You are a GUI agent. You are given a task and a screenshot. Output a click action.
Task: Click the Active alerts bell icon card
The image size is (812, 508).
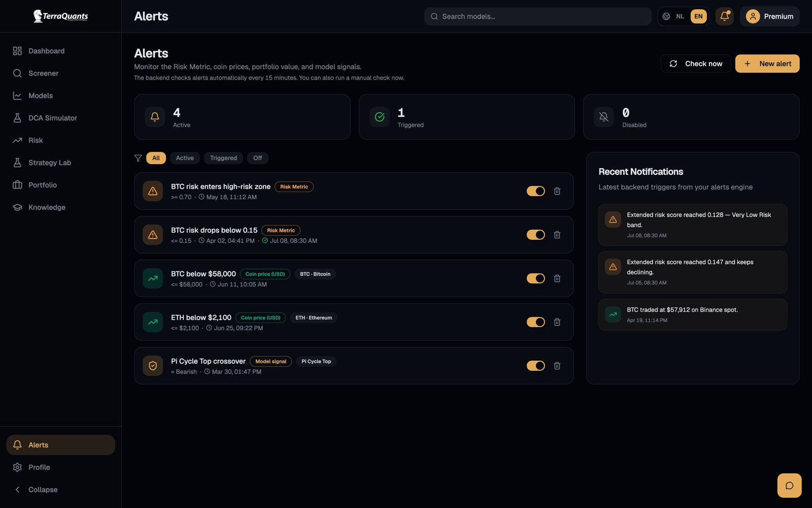155,117
